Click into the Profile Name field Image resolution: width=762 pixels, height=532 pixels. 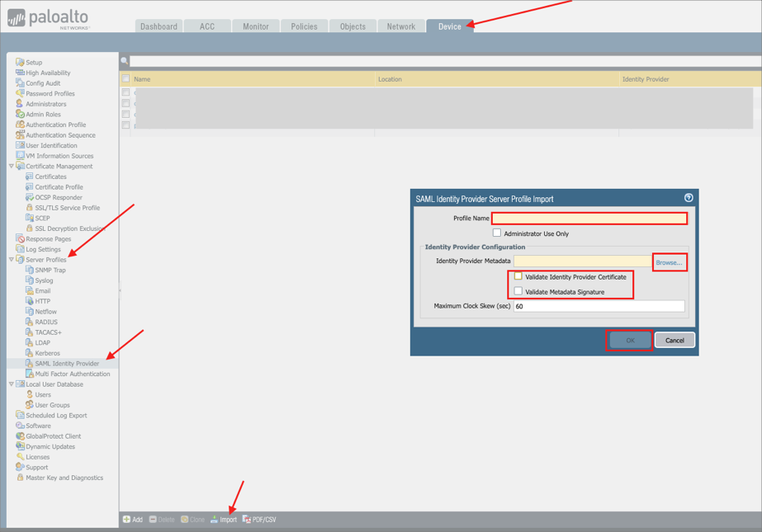(x=589, y=219)
